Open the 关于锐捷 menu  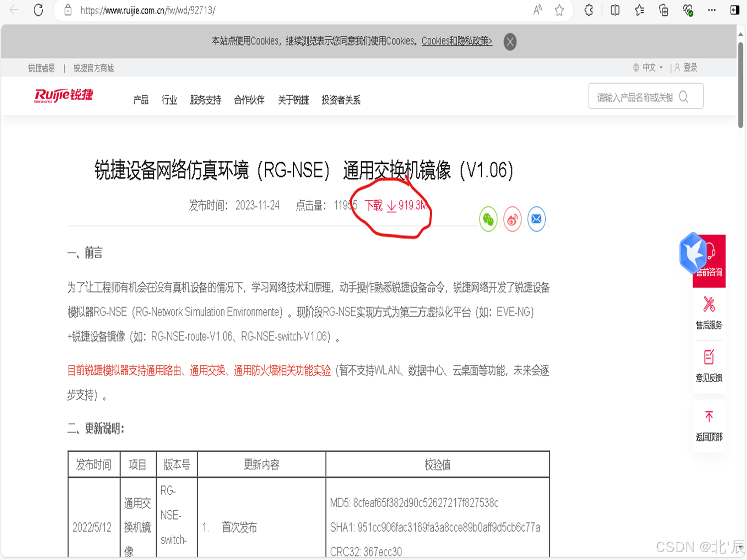click(293, 100)
